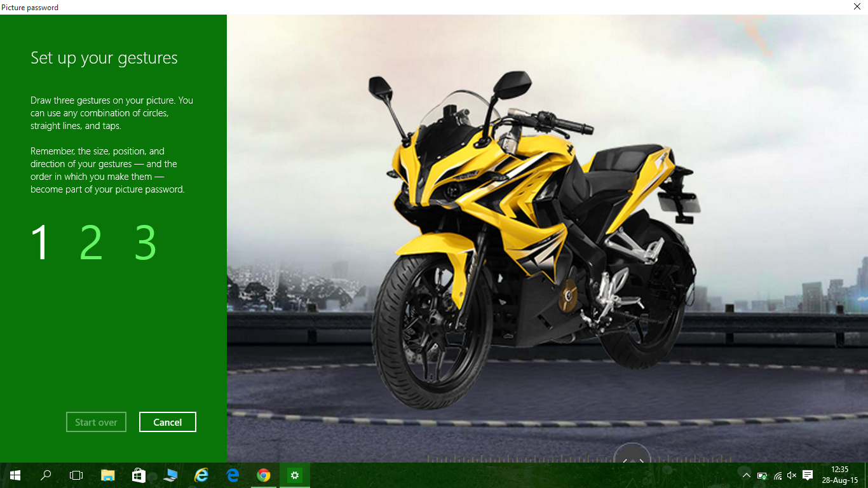Close the Picture password window

(x=857, y=6)
